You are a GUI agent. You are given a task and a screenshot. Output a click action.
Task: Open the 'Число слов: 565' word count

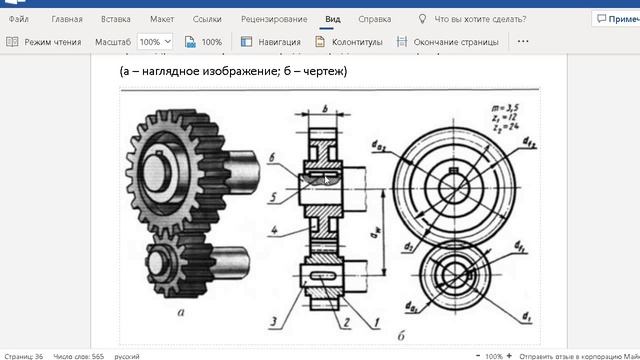[x=78, y=356]
